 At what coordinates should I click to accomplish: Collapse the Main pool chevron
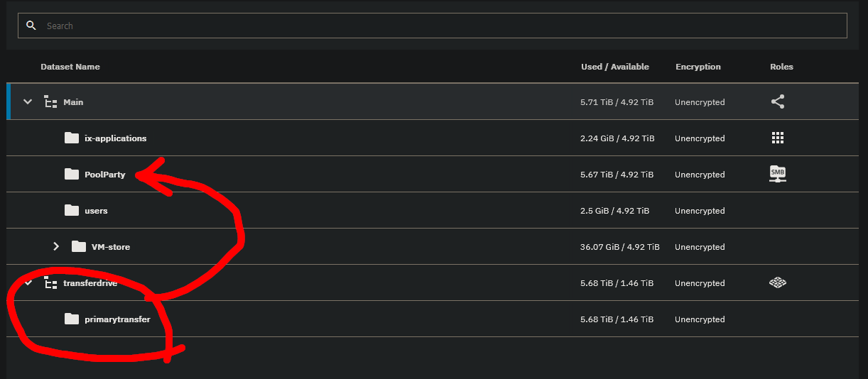click(x=28, y=102)
